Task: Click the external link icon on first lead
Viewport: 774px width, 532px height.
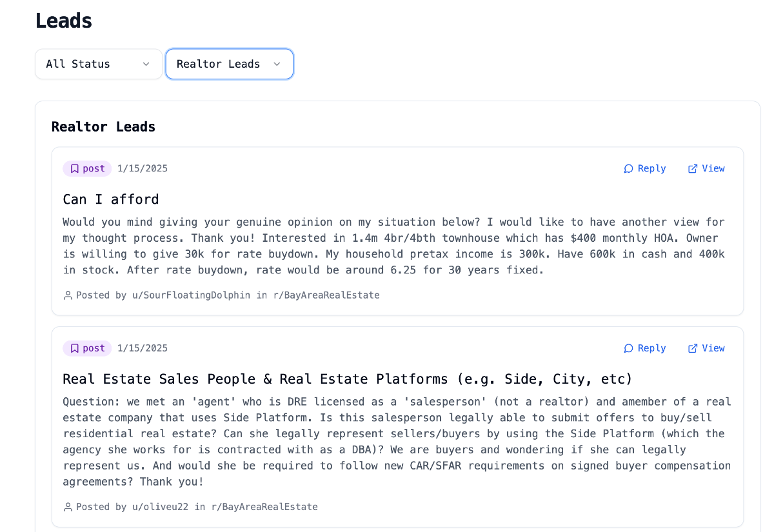Action: click(693, 169)
